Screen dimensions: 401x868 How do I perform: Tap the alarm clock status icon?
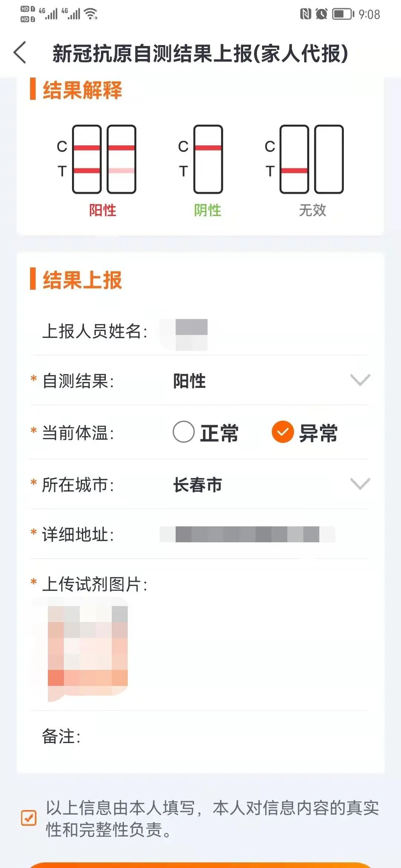[x=322, y=14]
